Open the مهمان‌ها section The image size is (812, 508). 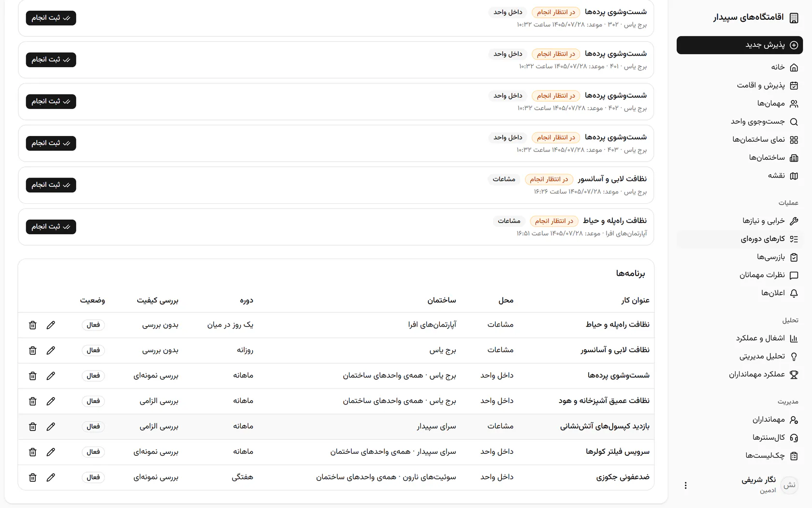click(x=739, y=104)
